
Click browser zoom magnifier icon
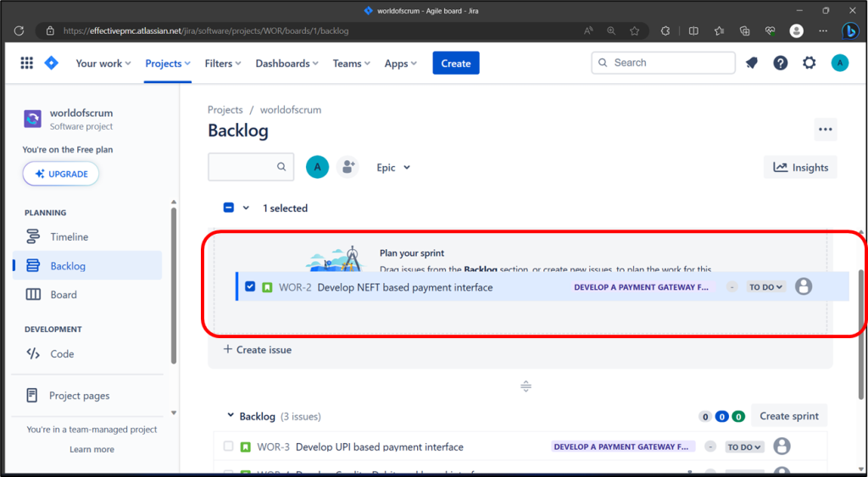pos(611,31)
